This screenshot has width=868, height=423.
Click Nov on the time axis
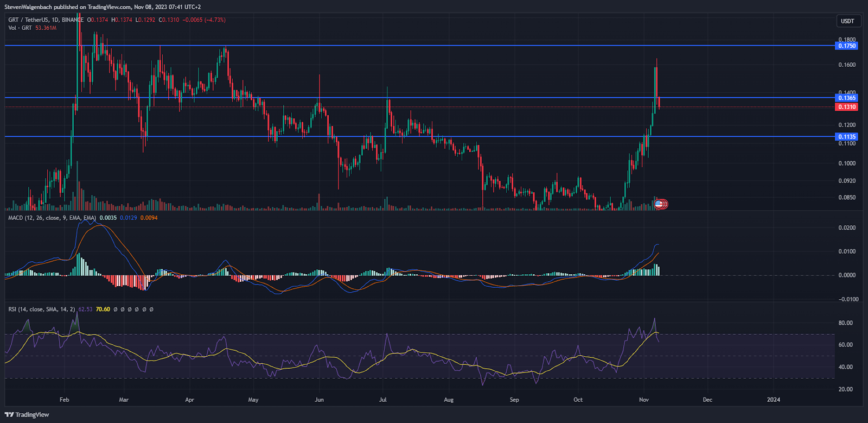click(x=644, y=400)
